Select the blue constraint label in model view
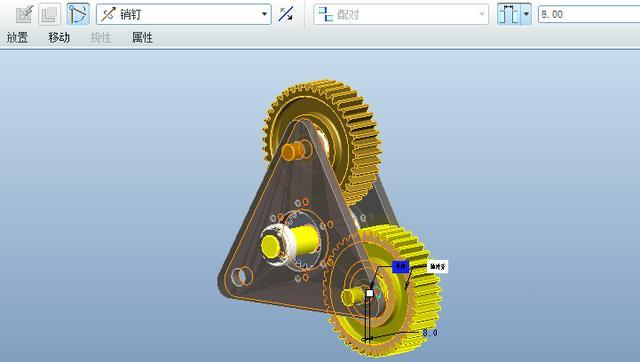640x362 pixels. 400,267
